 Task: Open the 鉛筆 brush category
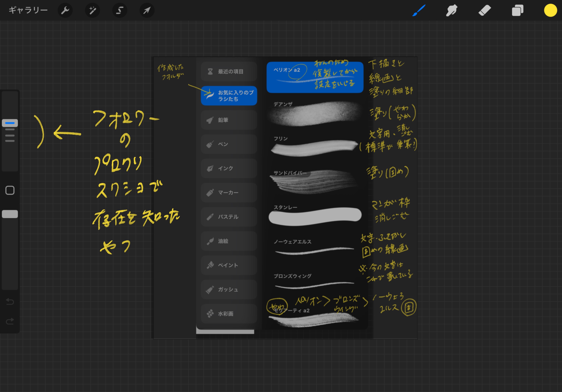[x=229, y=120]
